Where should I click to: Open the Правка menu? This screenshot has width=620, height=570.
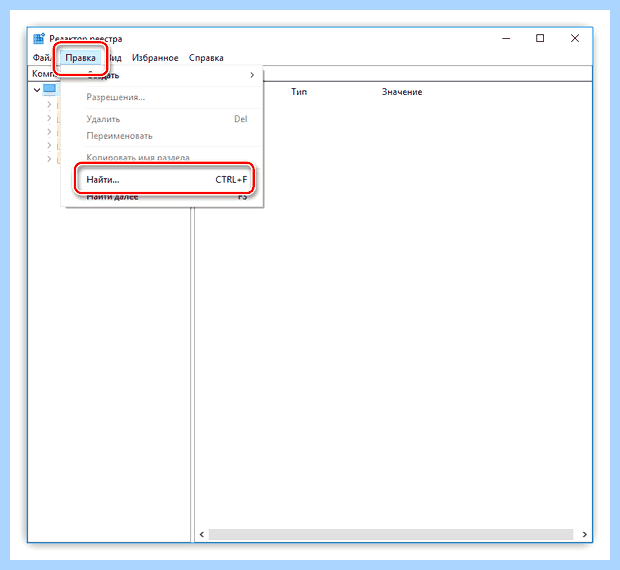tap(80, 58)
